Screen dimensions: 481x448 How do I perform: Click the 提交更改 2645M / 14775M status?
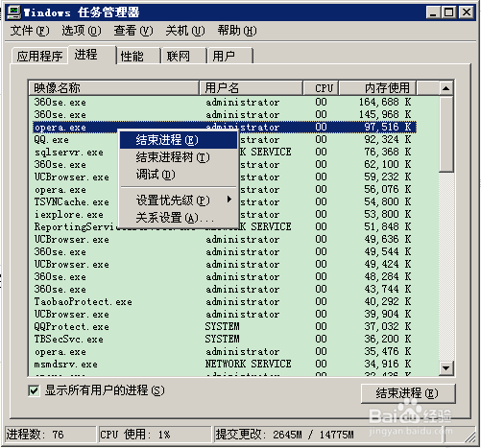tap(327, 435)
